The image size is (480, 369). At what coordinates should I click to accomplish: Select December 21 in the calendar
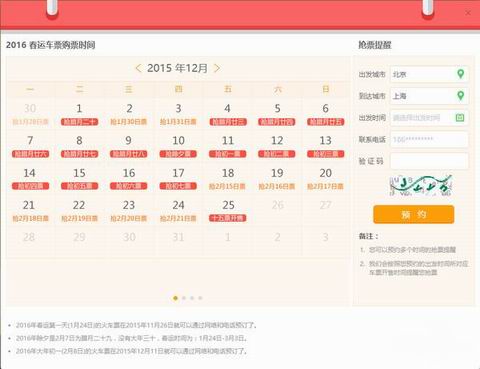[30, 210]
